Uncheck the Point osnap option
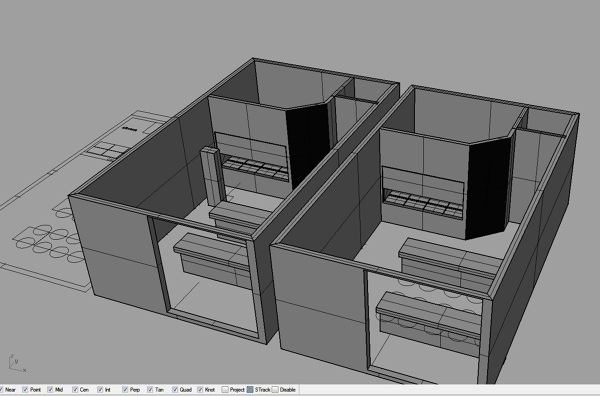 [25, 389]
